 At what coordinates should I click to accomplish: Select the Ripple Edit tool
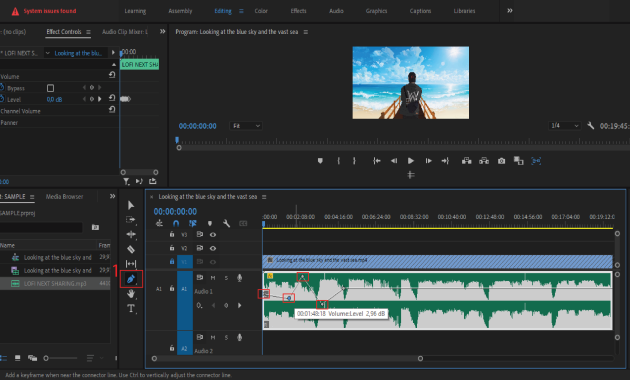[x=131, y=234]
